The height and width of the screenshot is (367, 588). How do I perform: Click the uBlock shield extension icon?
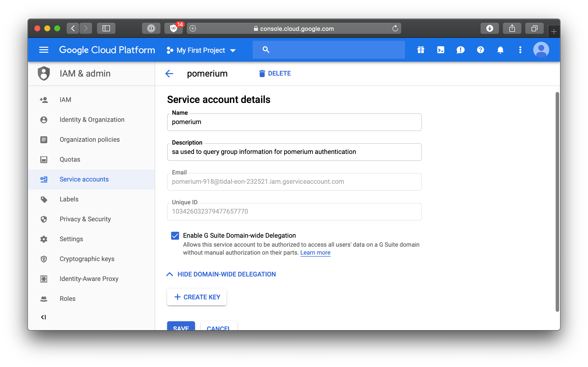[x=174, y=28]
